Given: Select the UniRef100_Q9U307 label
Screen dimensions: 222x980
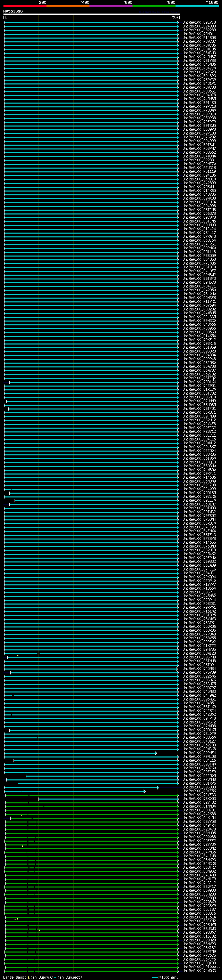Looking at the screenshot, I should point(199,932).
